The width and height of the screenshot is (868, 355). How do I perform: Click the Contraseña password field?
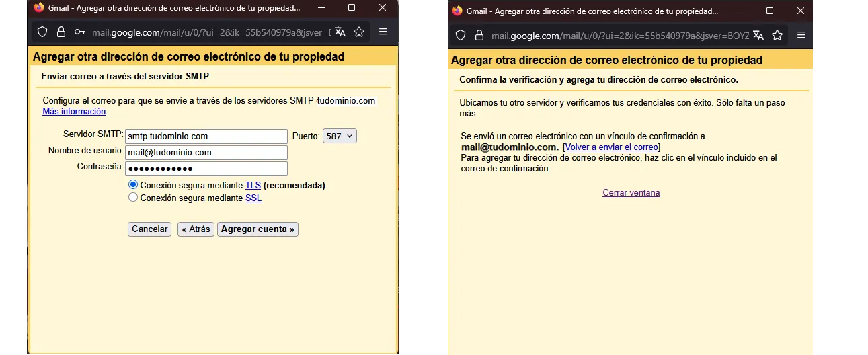(x=206, y=169)
